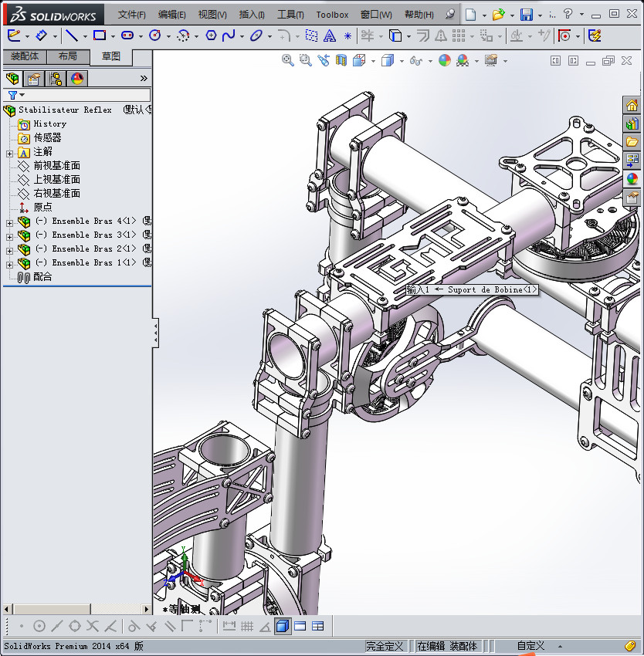
Task: Expand the 注解 annotations folder
Action: (x=9, y=153)
